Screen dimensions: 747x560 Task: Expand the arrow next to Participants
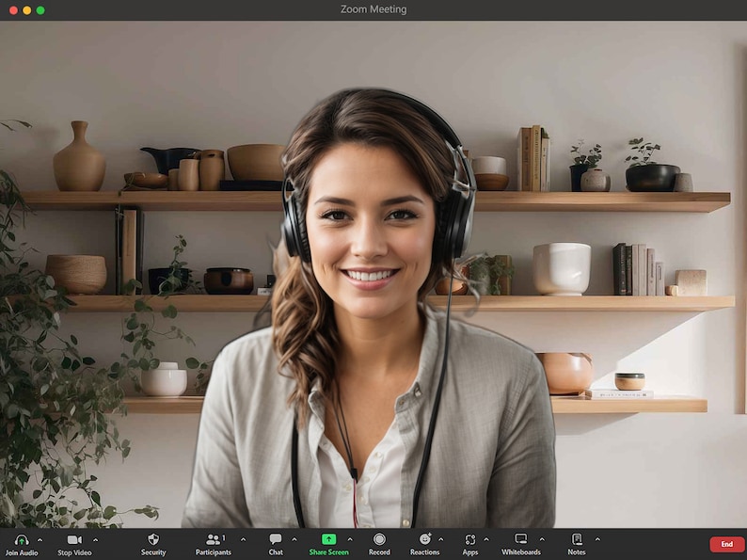point(243,539)
